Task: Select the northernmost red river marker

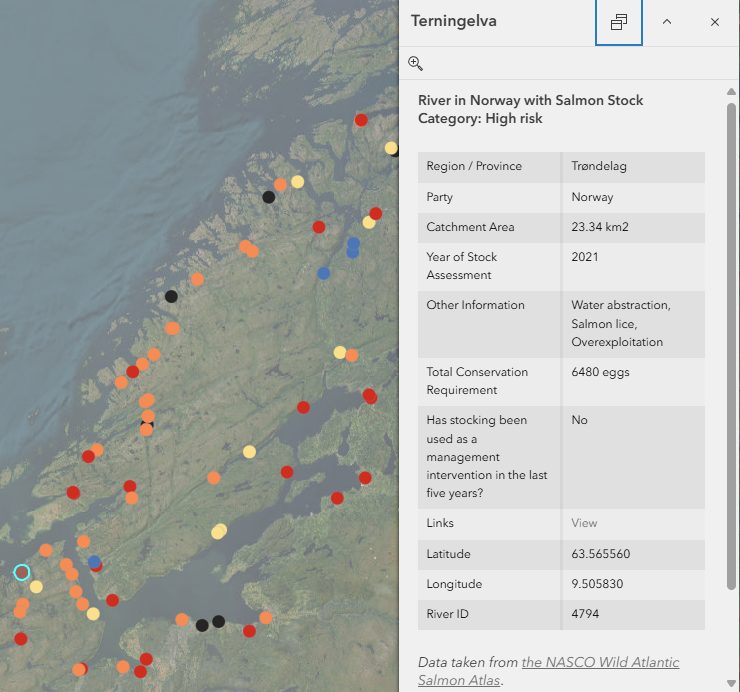Action: pyautogui.click(x=361, y=120)
